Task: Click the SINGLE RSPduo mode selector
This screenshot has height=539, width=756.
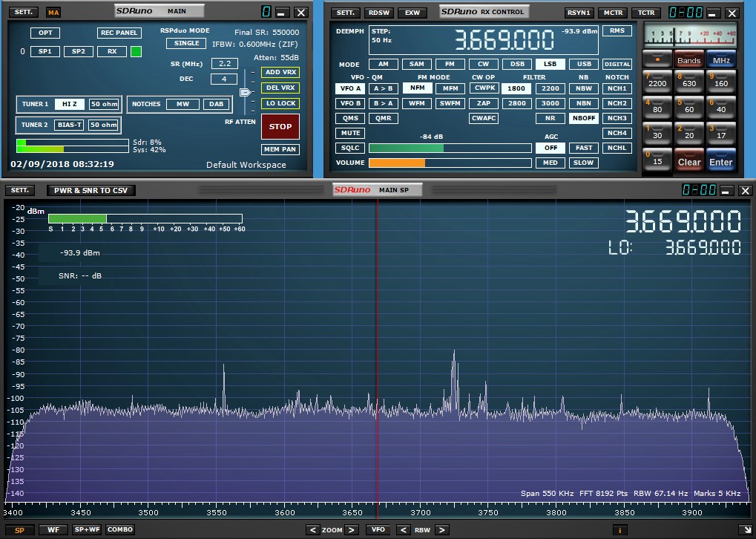Action: tap(187, 43)
